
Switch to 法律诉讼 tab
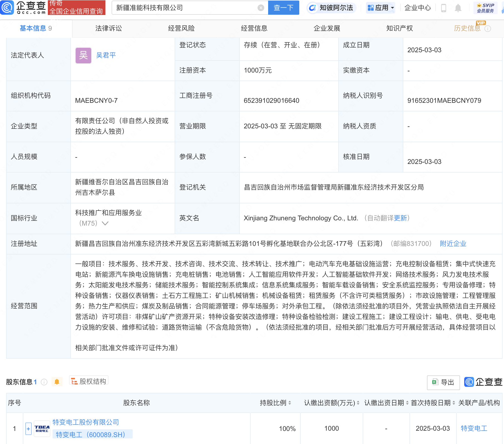pyautogui.click(x=108, y=28)
